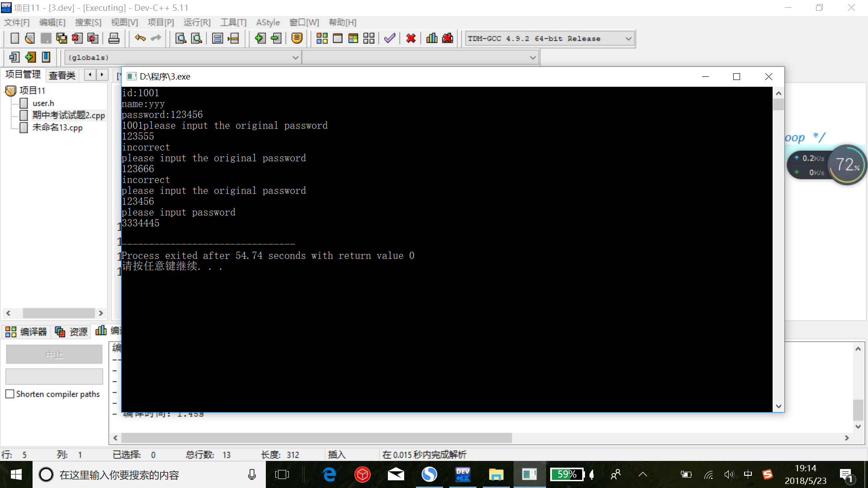Click the Project Options shield icon

tap(297, 38)
